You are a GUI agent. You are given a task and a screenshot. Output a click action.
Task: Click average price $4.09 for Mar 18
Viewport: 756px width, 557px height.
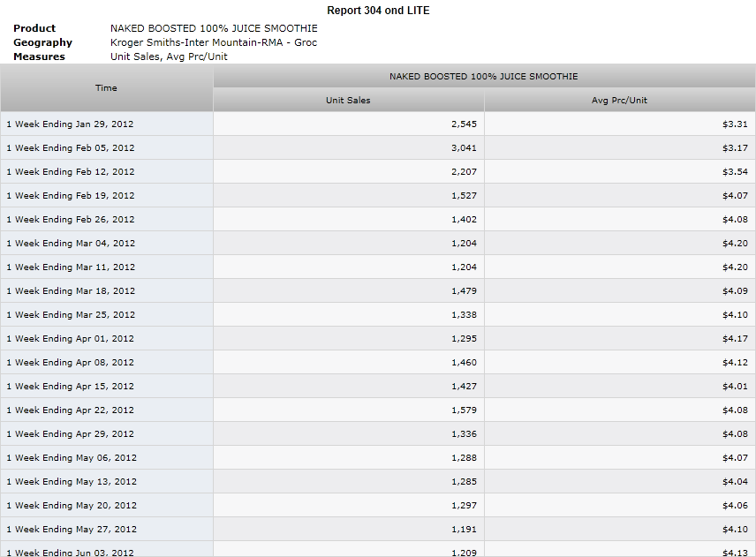[735, 291]
